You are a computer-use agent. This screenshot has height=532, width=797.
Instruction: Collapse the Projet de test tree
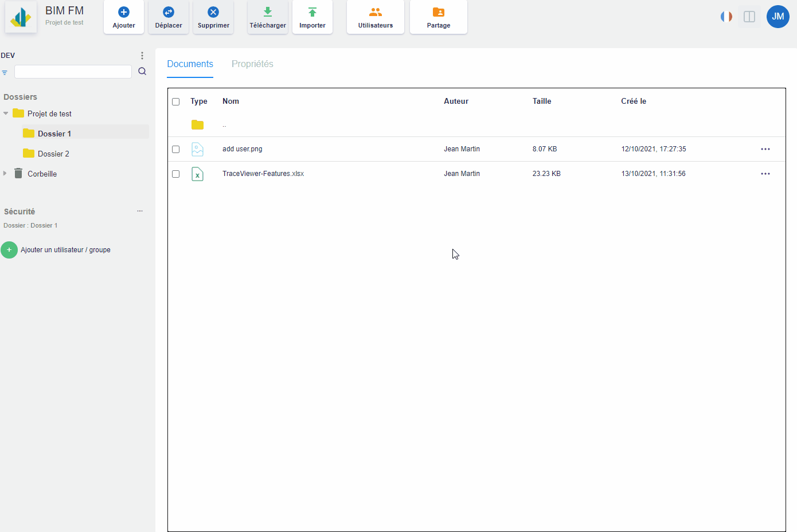(6, 114)
